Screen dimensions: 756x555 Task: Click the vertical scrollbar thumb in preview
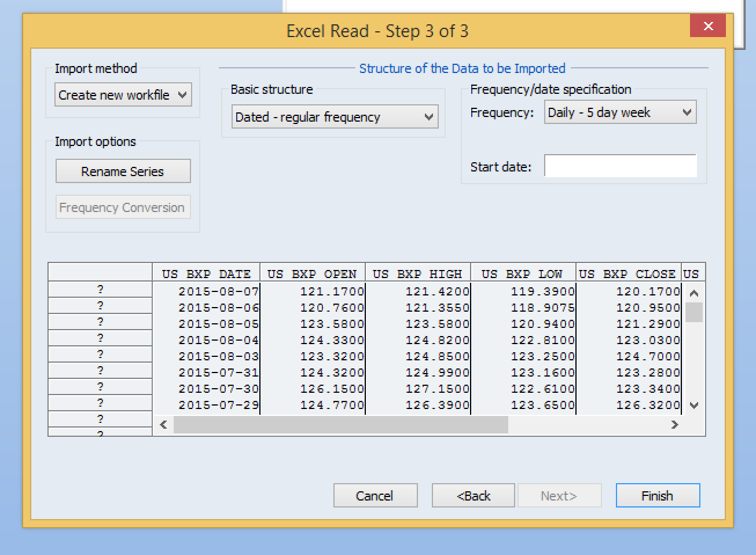click(x=694, y=312)
